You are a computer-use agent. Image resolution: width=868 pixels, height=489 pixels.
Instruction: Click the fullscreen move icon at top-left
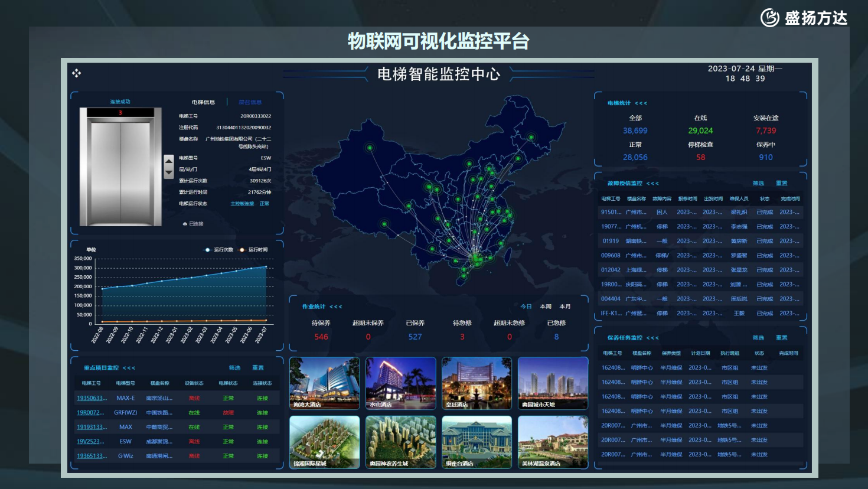pos(76,73)
